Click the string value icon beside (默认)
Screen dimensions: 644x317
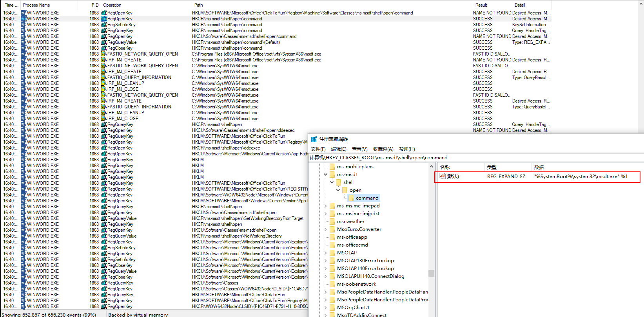tap(443, 177)
